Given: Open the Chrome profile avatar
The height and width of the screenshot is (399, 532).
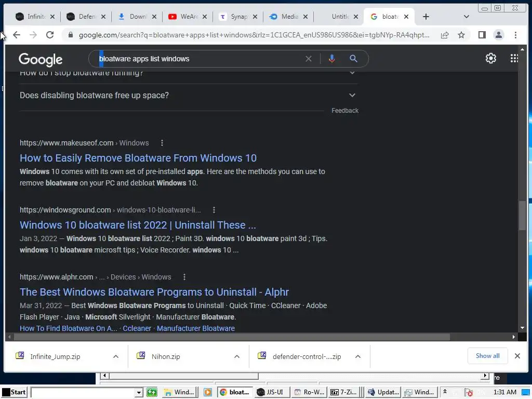Looking at the screenshot, I should click(499, 35).
